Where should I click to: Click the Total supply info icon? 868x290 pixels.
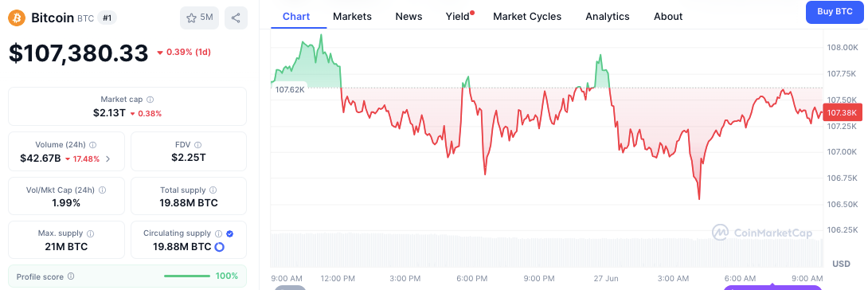pos(213,190)
